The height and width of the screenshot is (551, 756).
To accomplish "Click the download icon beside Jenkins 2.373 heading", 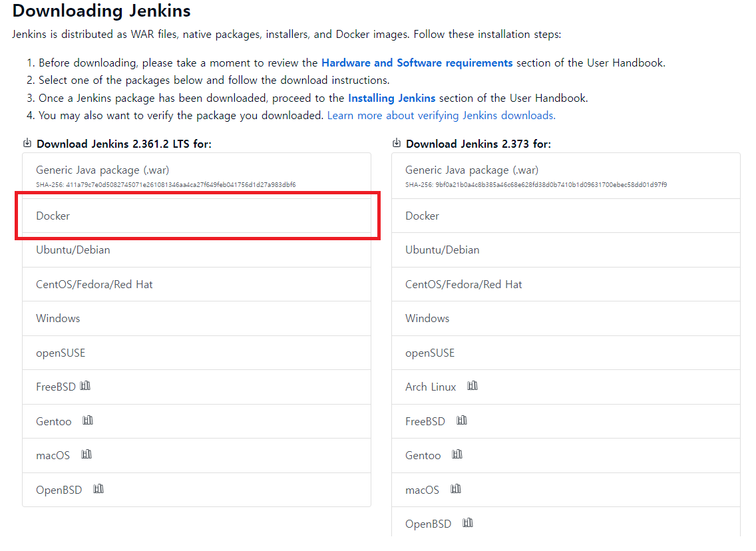I will 397,143.
